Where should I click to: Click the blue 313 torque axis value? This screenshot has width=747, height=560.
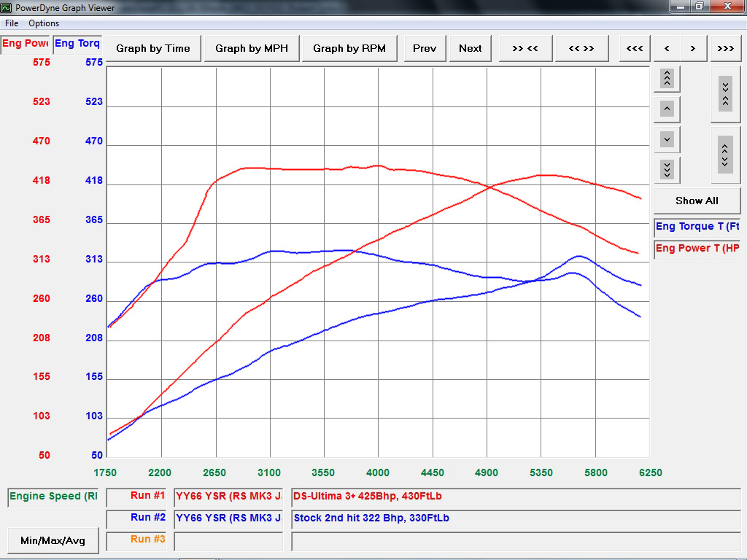point(94,260)
